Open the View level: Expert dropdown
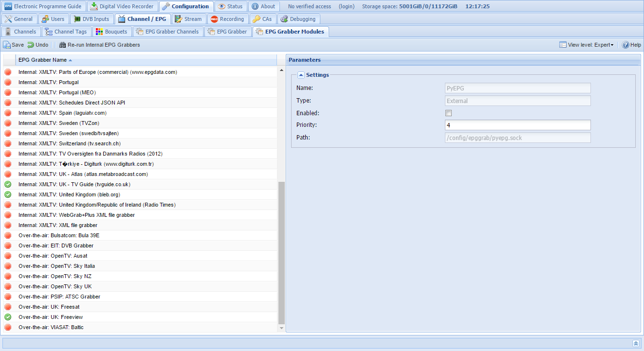644x351 pixels. (587, 45)
